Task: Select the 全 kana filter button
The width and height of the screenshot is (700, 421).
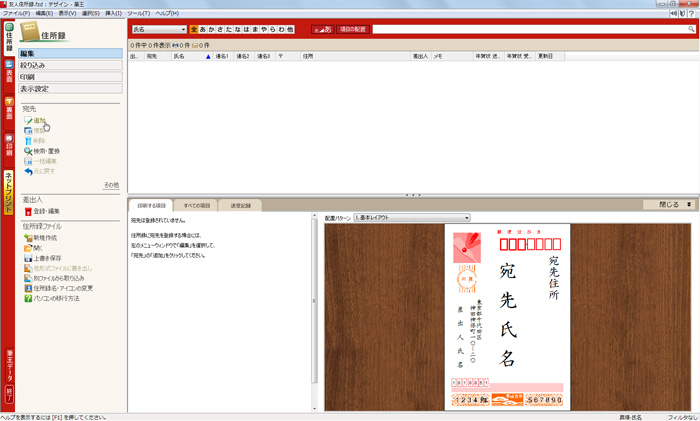Action: click(x=193, y=30)
